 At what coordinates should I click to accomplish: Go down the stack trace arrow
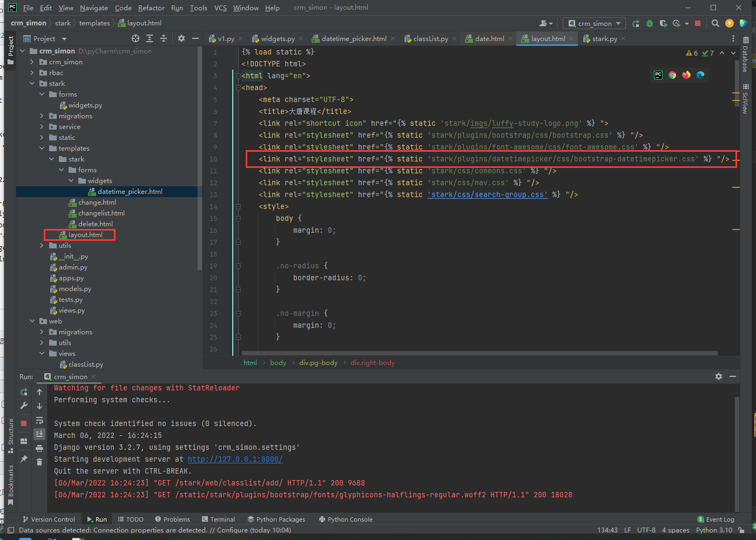(39, 406)
